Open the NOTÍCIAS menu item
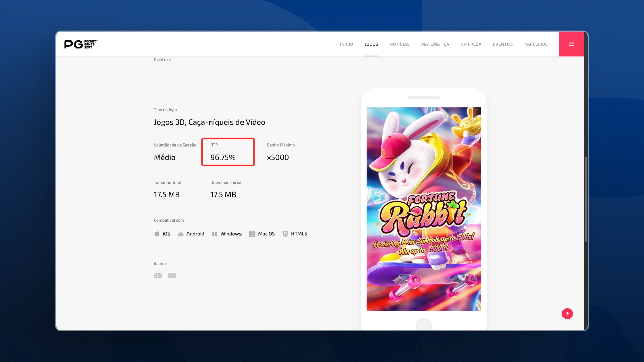This screenshot has width=644, height=362. click(399, 44)
